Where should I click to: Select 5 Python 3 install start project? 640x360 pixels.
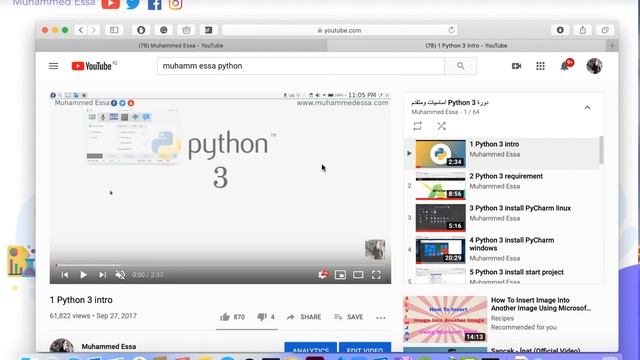502,275
